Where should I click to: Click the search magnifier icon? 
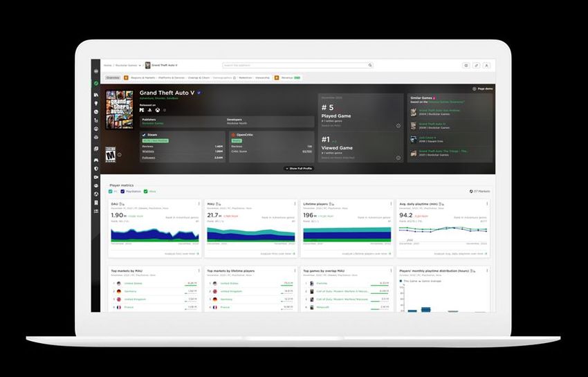(x=370, y=65)
